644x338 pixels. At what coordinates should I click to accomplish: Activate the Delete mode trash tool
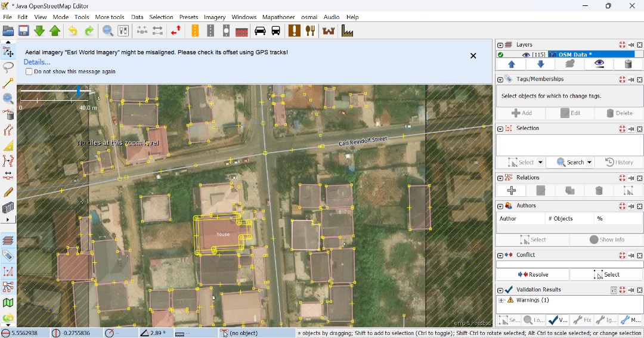coord(8,114)
